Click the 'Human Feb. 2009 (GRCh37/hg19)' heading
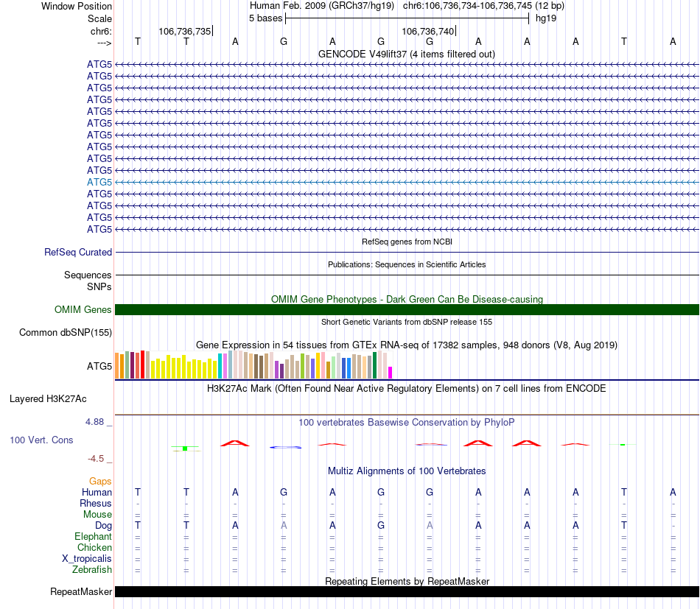The image size is (700, 609). pyautogui.click(x=322, y=6)
